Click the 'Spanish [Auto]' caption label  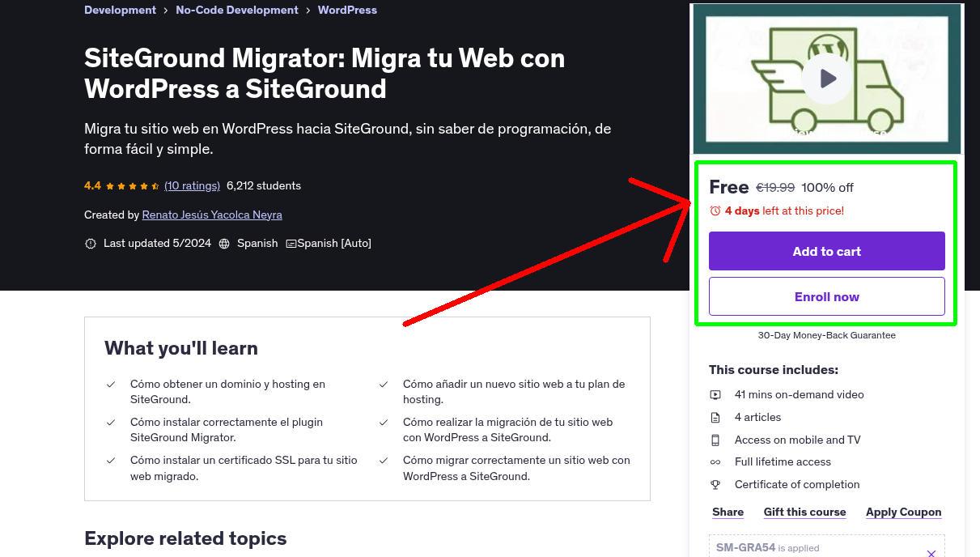[334, 243]
